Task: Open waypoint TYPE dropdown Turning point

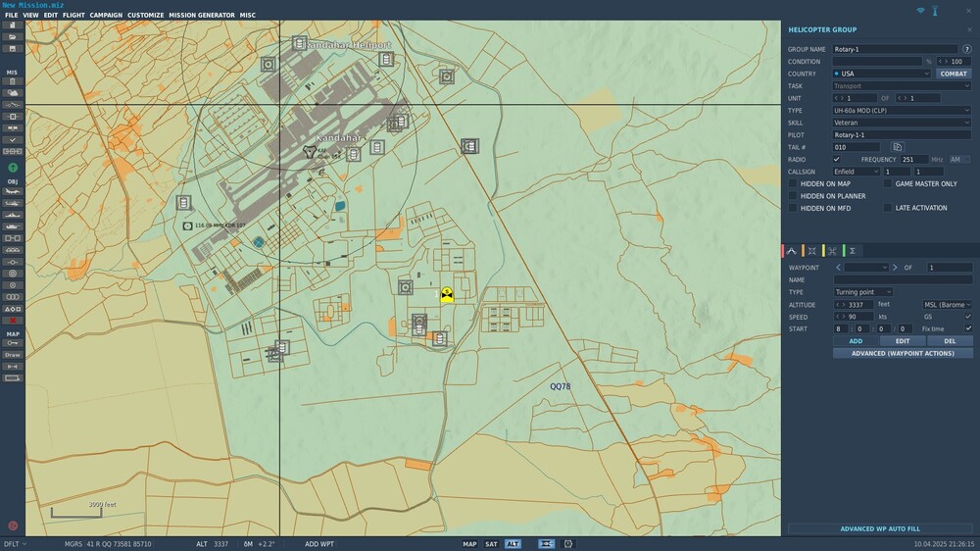Action: (863, 292)
